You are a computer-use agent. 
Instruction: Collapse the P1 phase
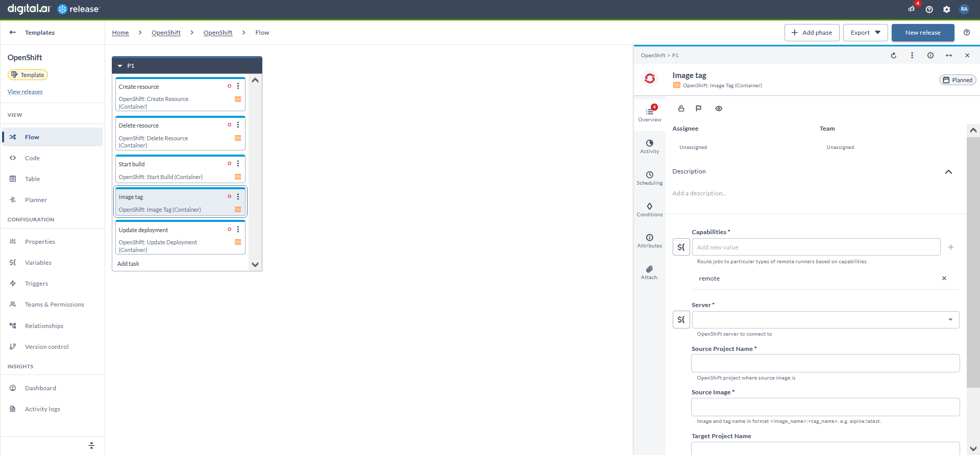pyautogui.click(x=120, y=66)
